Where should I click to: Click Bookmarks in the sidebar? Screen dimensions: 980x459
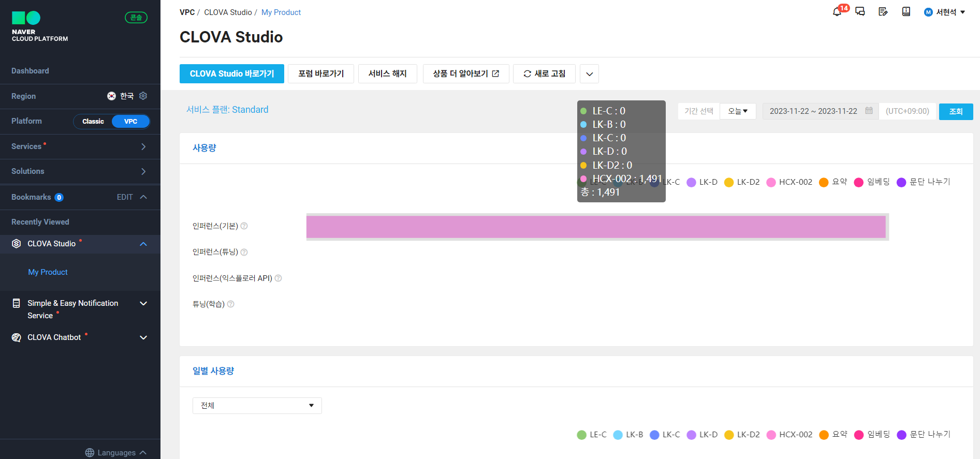(31, 197)
